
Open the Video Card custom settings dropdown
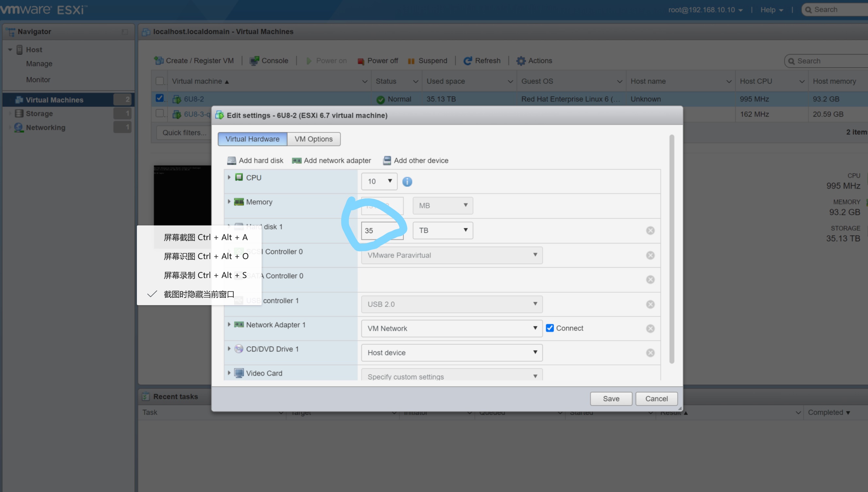pos(452,375)
